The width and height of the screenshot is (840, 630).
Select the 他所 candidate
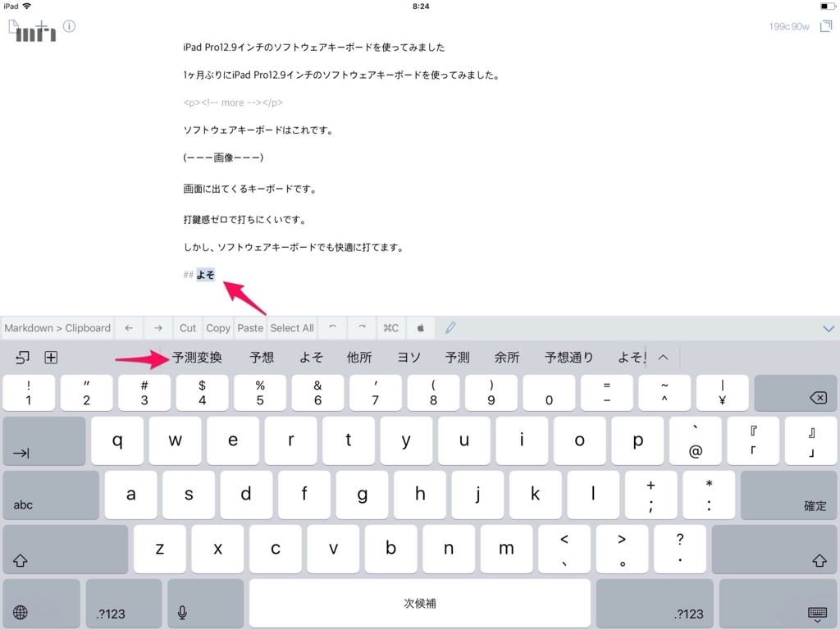tap(359, 358)
